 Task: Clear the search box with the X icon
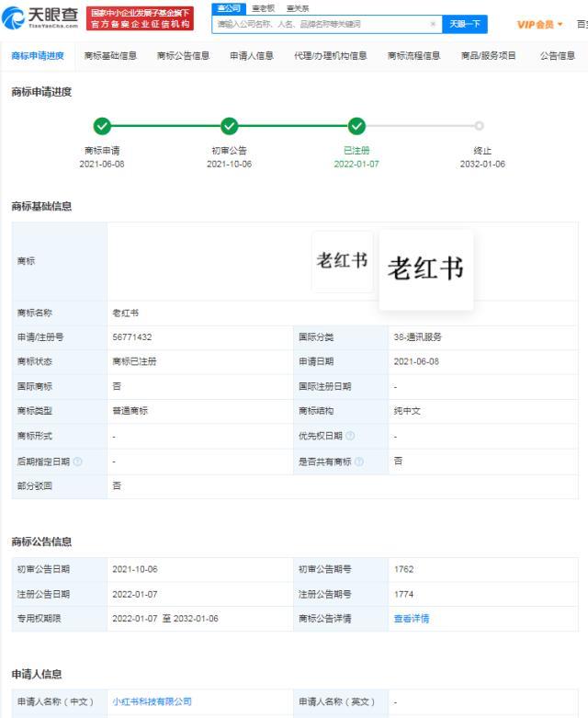click(433, 24)
